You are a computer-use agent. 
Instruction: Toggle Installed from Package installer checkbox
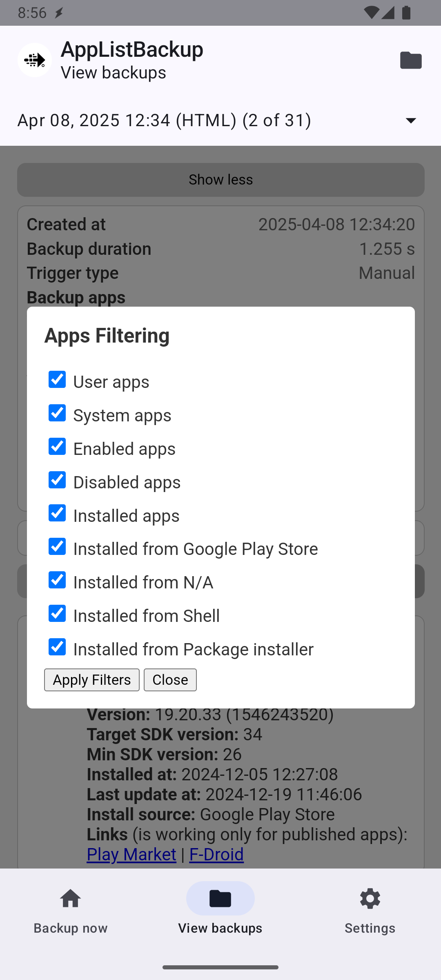click(x=57, y=647)
